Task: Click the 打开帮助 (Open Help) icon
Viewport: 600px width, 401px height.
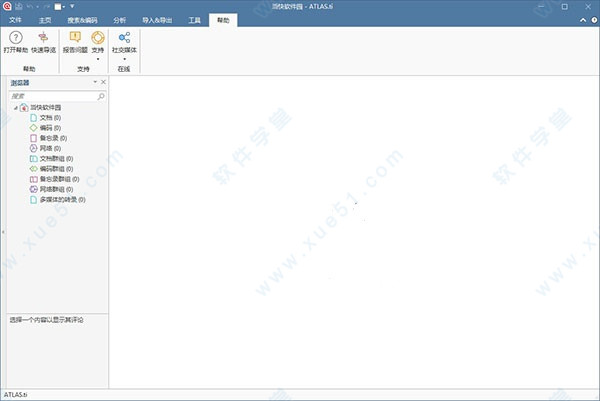Action: (x=15, y=37)
